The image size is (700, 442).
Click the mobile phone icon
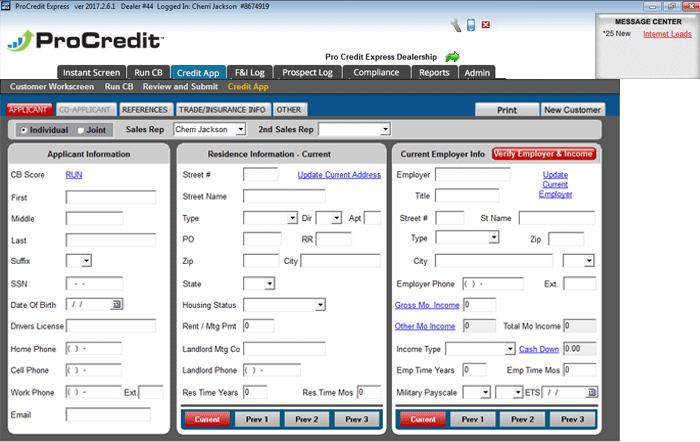tap(471, 25)
